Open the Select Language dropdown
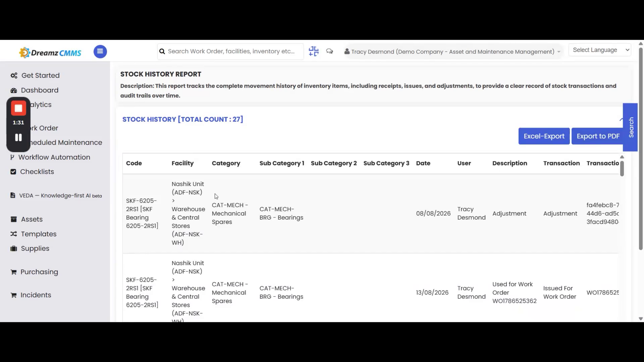This screenshot has height=362, width=644. (600, 50)
